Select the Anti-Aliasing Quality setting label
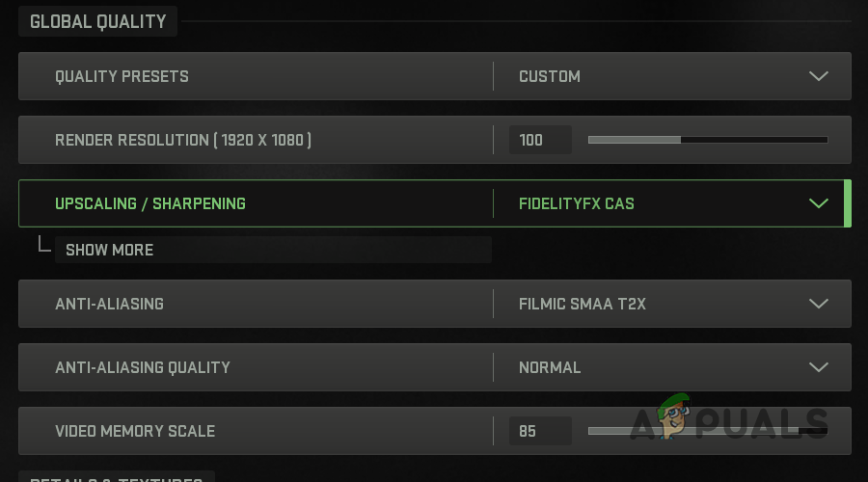The width and height of the screenshot is (868, 482). pos(143,367)
